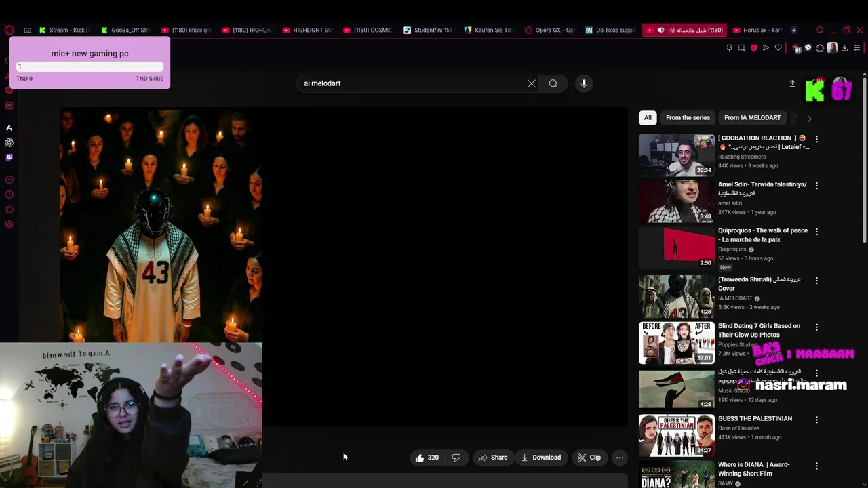Image resolution: width=868 pixels, height=488 pixels.
Task: Select the 'All' filter chip
Action: point(648,118)
